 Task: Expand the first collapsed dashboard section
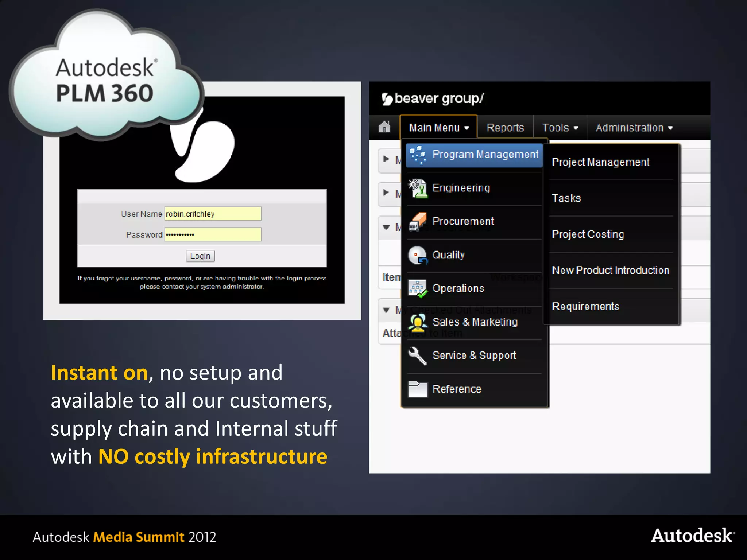pyautogui.click(x=386, y=159)
